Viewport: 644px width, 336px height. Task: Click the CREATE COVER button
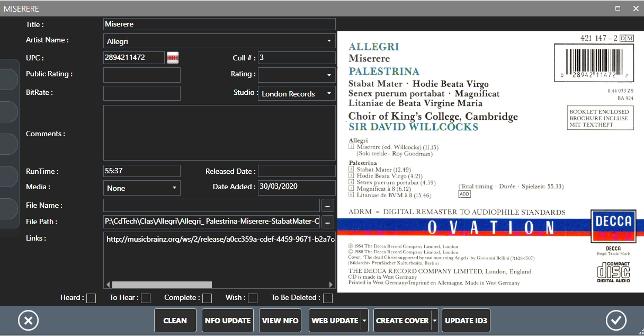point(402,321)
